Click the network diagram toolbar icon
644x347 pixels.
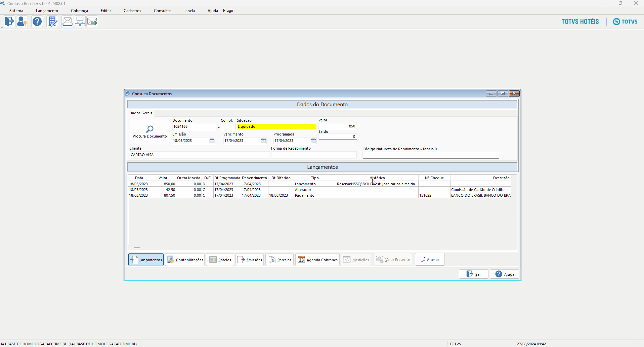[x=80, y=22]
